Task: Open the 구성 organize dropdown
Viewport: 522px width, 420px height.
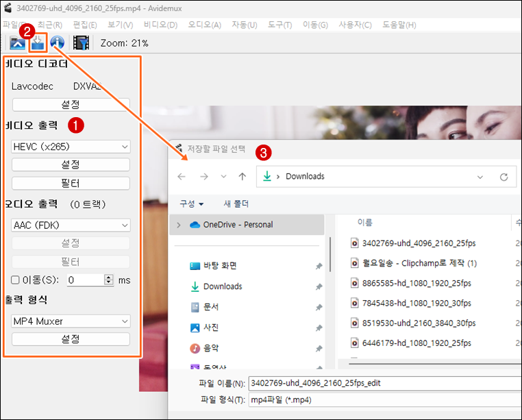Action: (191, 204)
